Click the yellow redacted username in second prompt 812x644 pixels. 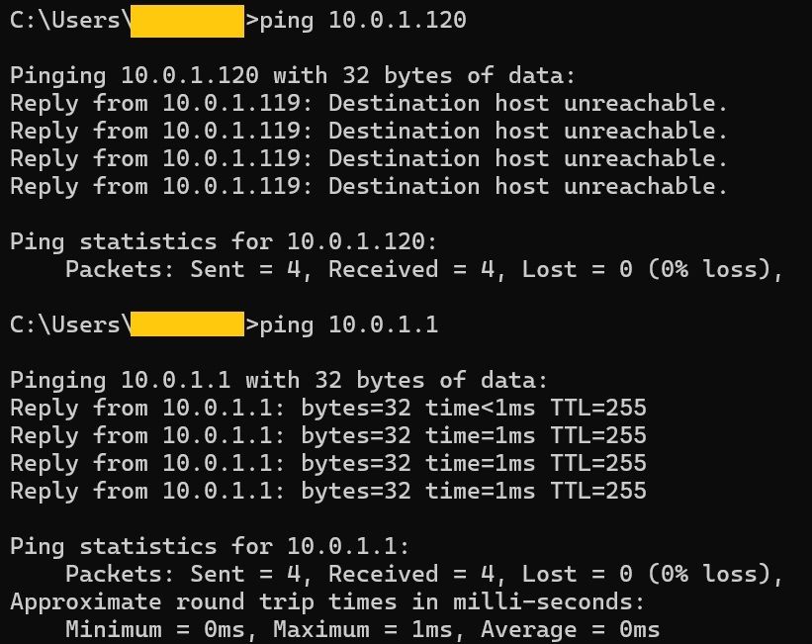[x=187, y=325]
